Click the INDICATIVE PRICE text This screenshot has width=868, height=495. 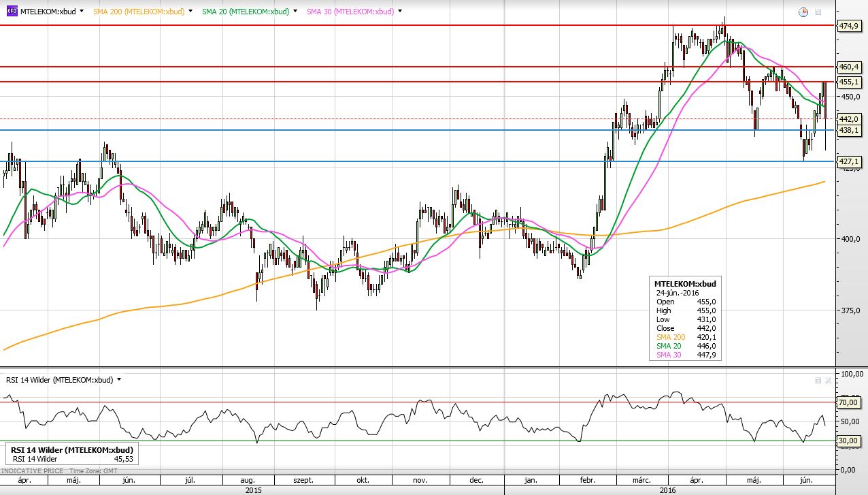[x=33, y=471]
